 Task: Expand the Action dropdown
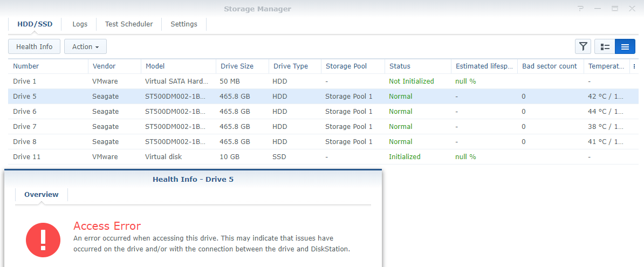85,47
